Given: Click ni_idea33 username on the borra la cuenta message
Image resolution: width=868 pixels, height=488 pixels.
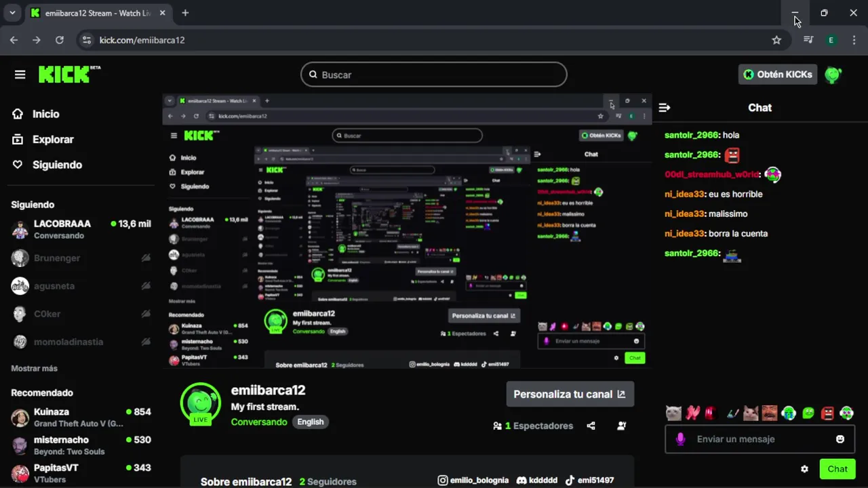Looking at the screenshot, I should click(x=684, y=233).
